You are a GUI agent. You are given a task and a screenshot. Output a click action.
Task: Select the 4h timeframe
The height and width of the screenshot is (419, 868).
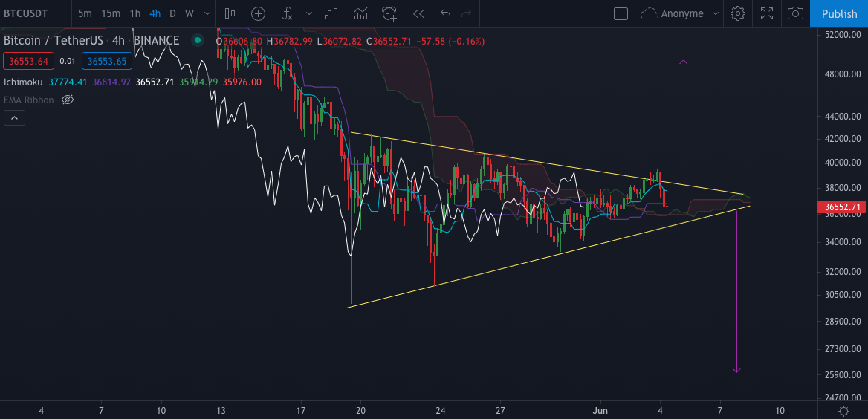(155, 13)
